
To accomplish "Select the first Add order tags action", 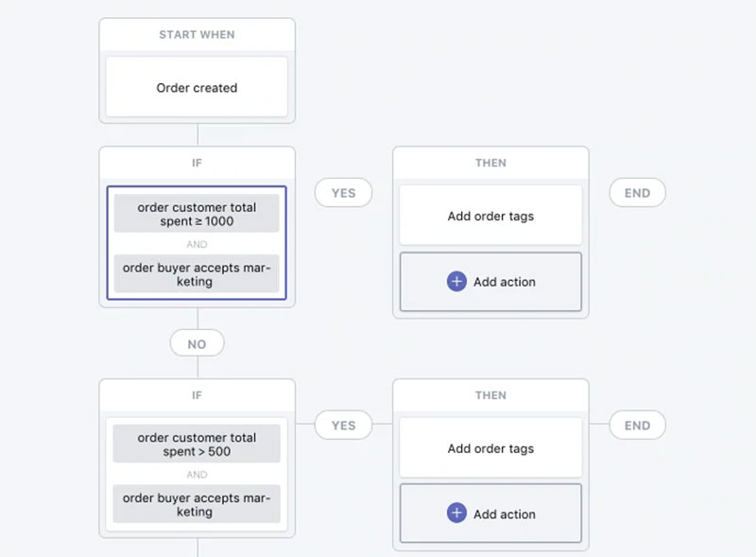I will coord(490,215).
